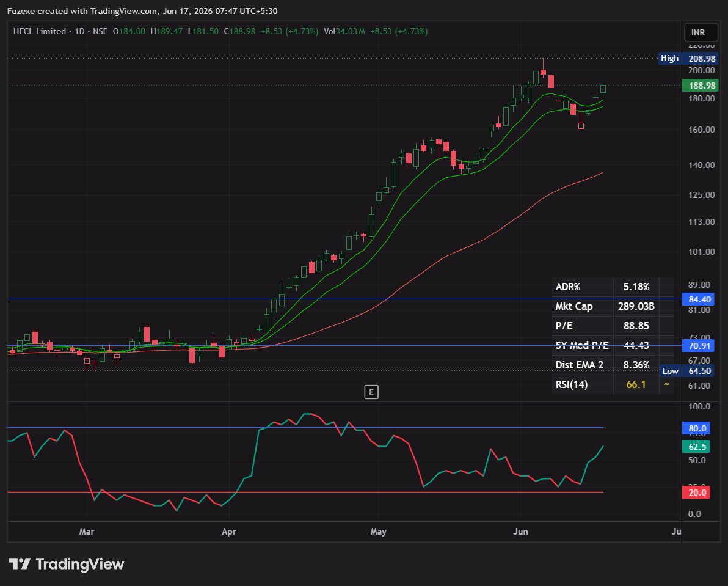Select the current price 188.98 label
The height and width of the screenshot is (586, 728).
[x=700, y=86]
